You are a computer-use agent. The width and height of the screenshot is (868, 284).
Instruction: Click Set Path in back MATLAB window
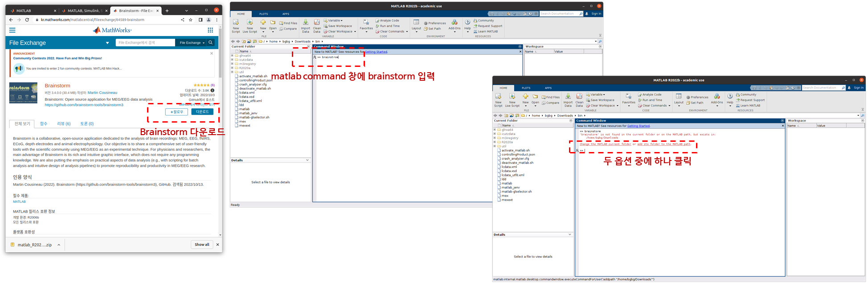pyautogui.click(x=432, y=29)
